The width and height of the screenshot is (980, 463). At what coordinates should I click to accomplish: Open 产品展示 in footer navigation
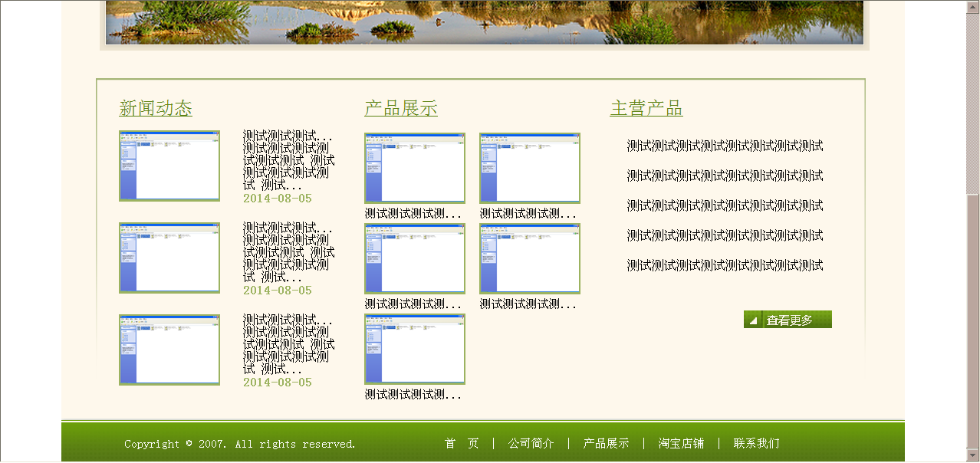click(x=606, y=443)
